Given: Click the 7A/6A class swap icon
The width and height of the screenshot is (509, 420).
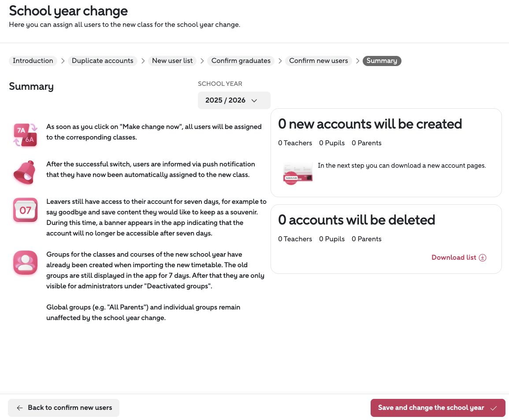Looking at the screenshot, I should tap(25, 135).
